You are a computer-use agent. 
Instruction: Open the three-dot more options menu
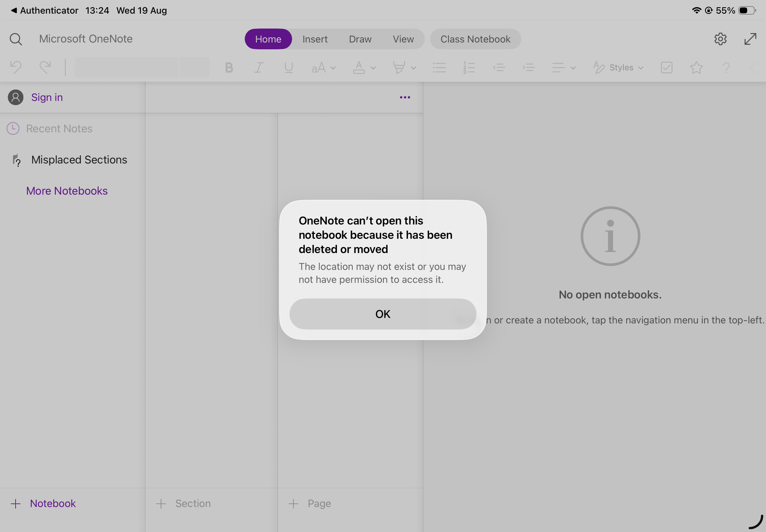click(405, 97)
